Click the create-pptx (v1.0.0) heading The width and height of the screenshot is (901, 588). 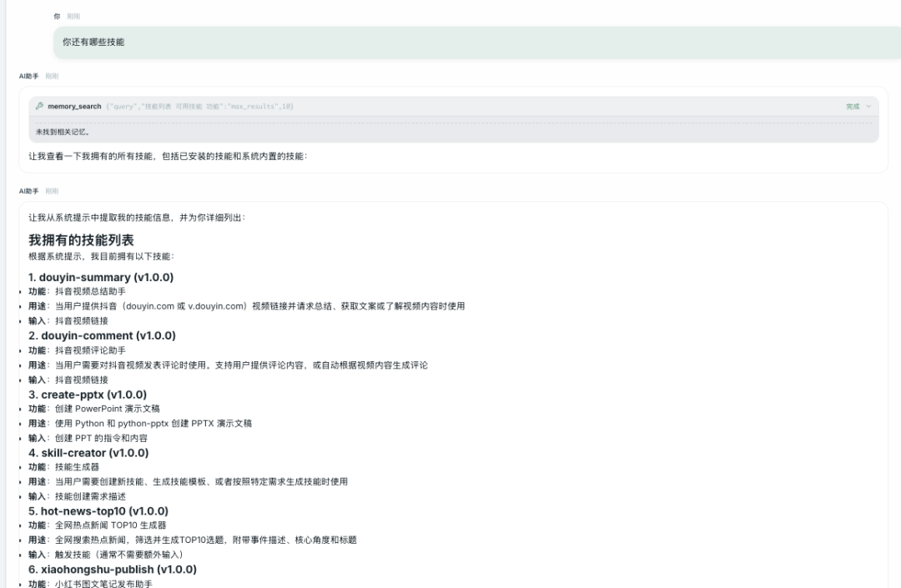[x=88, y=395]
